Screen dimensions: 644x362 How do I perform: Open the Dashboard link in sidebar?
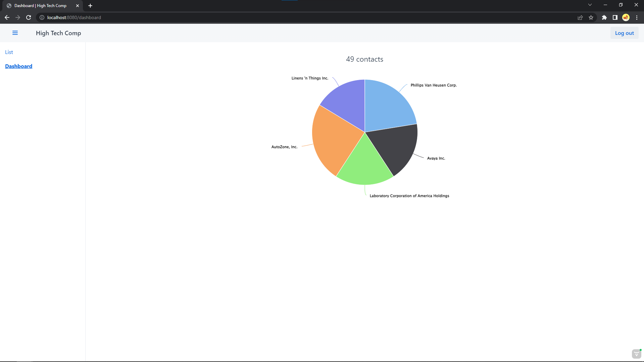click(x=19, y=66)
